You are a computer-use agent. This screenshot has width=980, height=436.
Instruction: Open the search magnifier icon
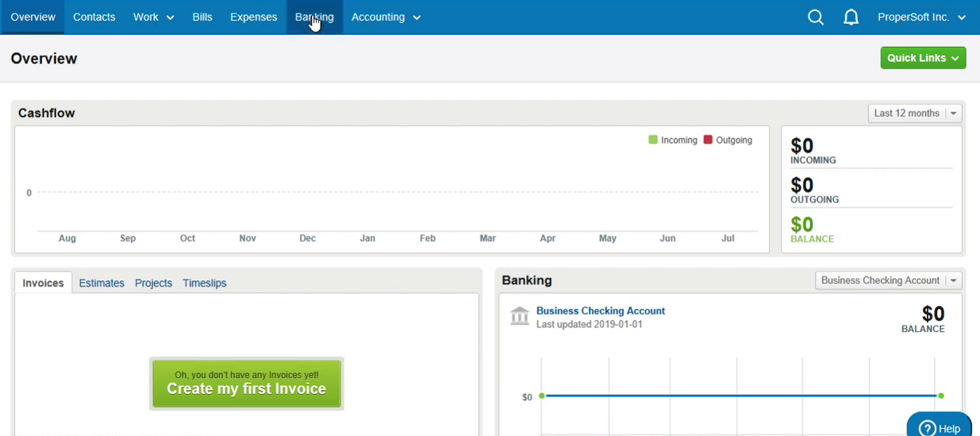coord(816,17)
